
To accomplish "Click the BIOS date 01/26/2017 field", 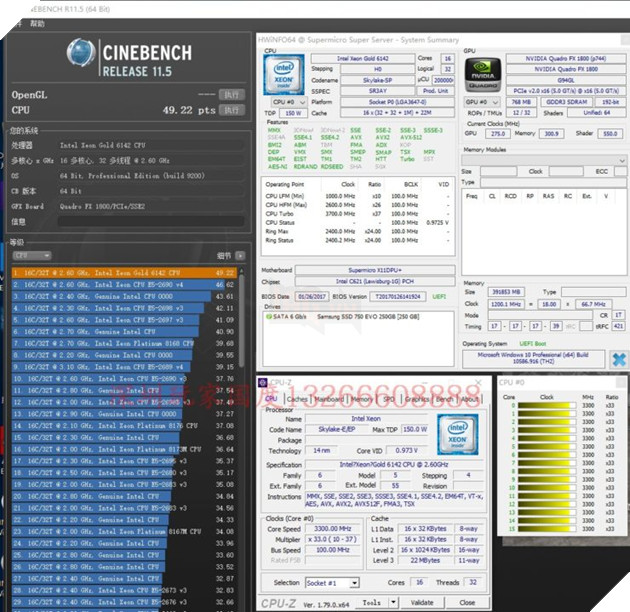I will (312, 297).
